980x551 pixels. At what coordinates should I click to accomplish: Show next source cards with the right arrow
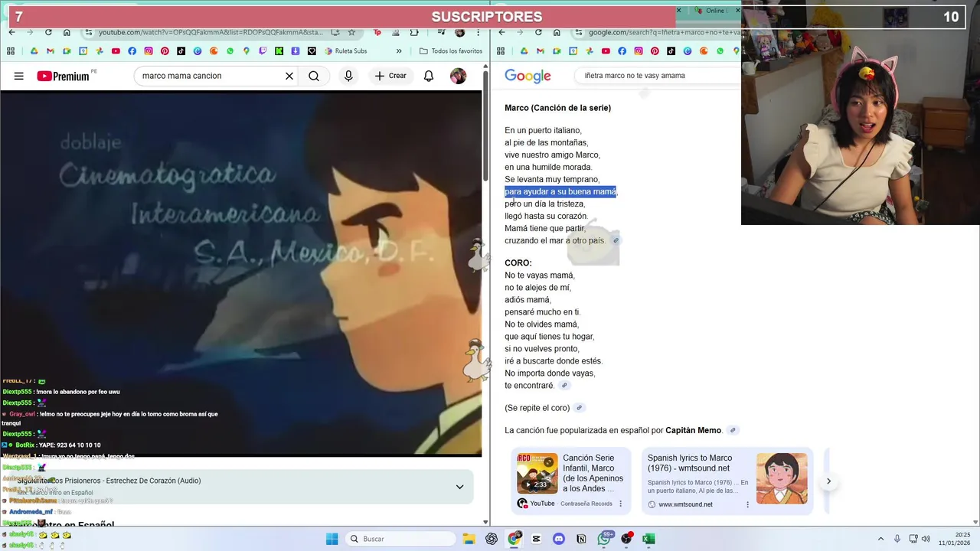[828, 481]
